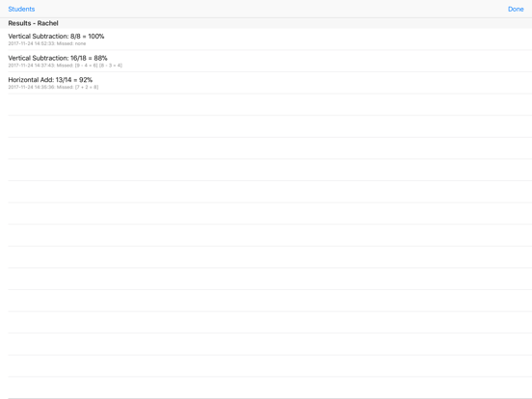Click the 8/8 fraction in the first result
The height and width of the screenshot is (399, 532).
pos(75,37)
